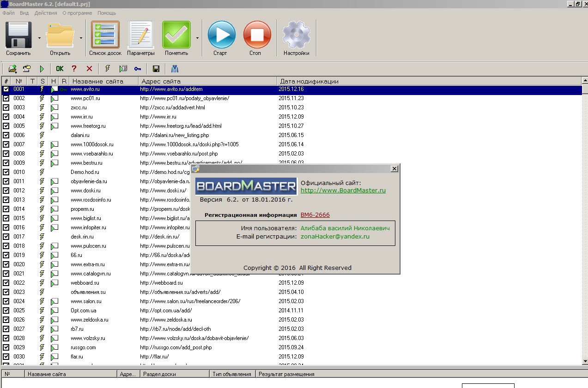The width and height of the screenshot is (588, 388).
Task: Click the blue key toolbar icon
Action: coord(138,69)
